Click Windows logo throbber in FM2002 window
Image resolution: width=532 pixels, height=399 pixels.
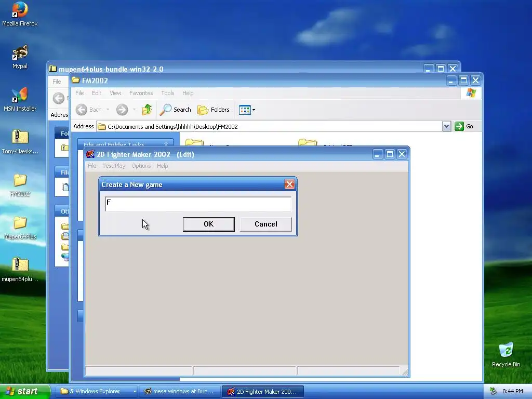click(471, 93)
